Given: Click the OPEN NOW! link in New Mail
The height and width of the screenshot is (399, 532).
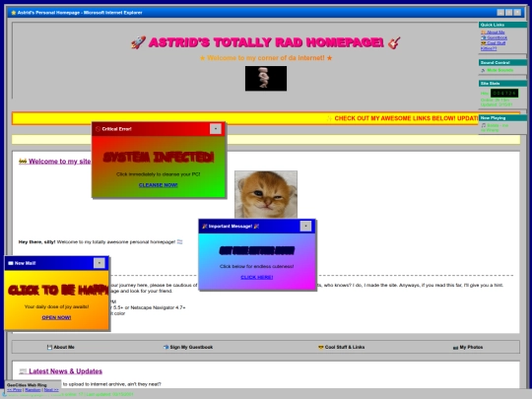Looking at the screenshot, I should coord(56,317).
